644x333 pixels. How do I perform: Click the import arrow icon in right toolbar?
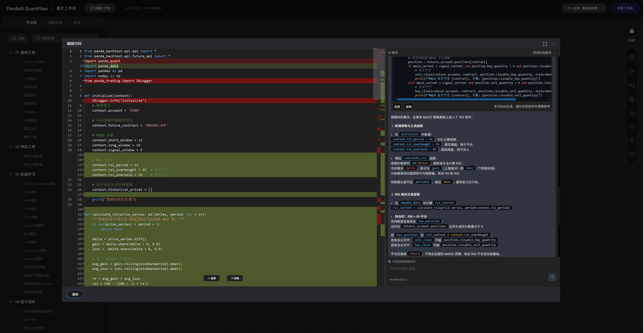632,85
